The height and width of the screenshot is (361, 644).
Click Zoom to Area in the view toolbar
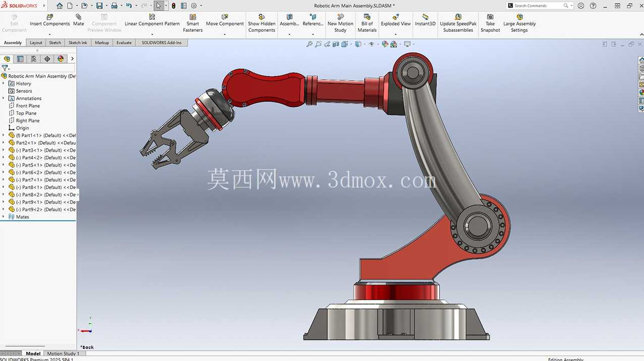[x=318, y=44]
